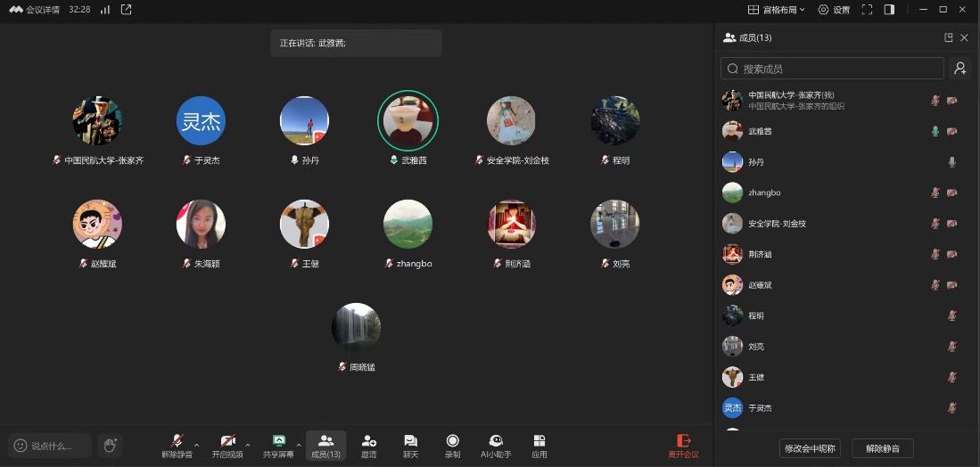This screenshot has width=980, height=467.
Task: Click the invite member icon beside search
Action: point(959,69)
